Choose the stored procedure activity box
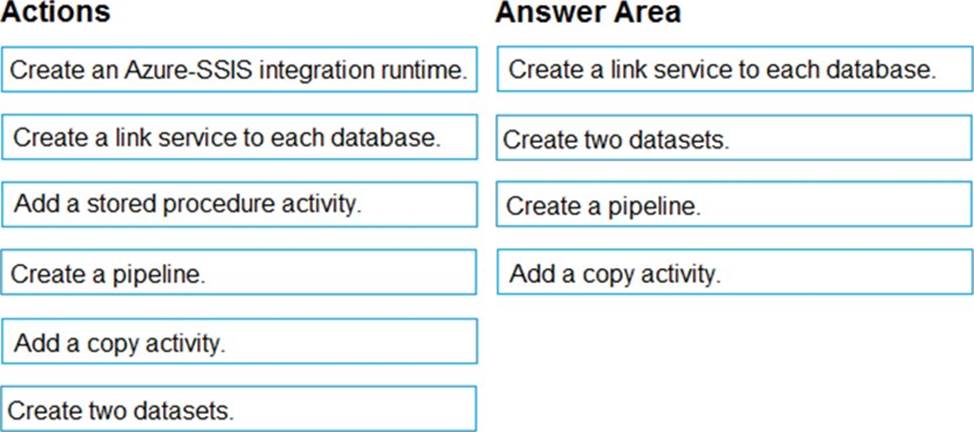974x432 pixels. [239, 205]
